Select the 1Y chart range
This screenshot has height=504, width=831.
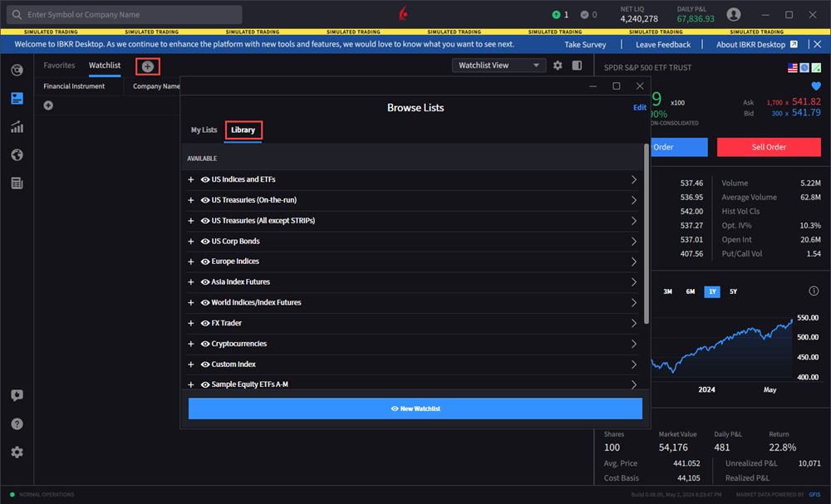pyautogui.click(x=712, y=291)
